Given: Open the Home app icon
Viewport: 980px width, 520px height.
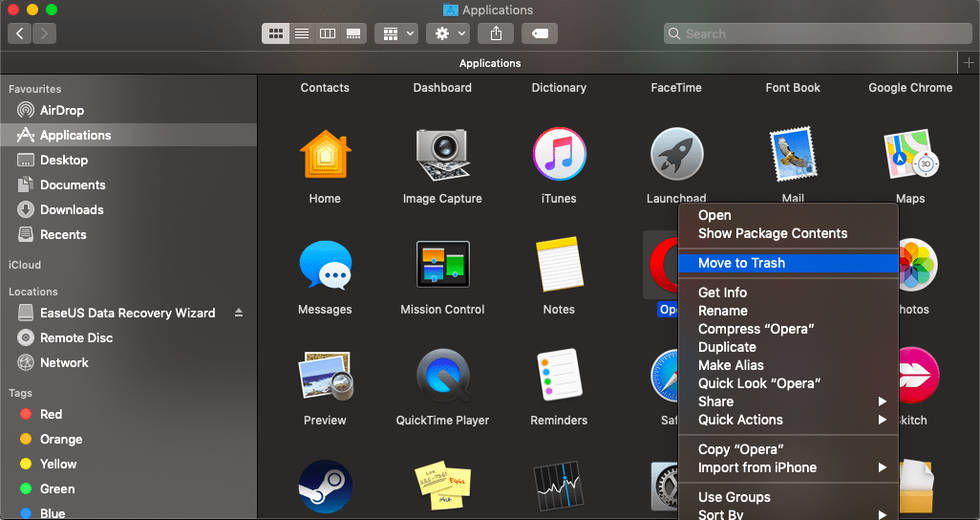Looking at the screenshot, I should tap(325, 154).
